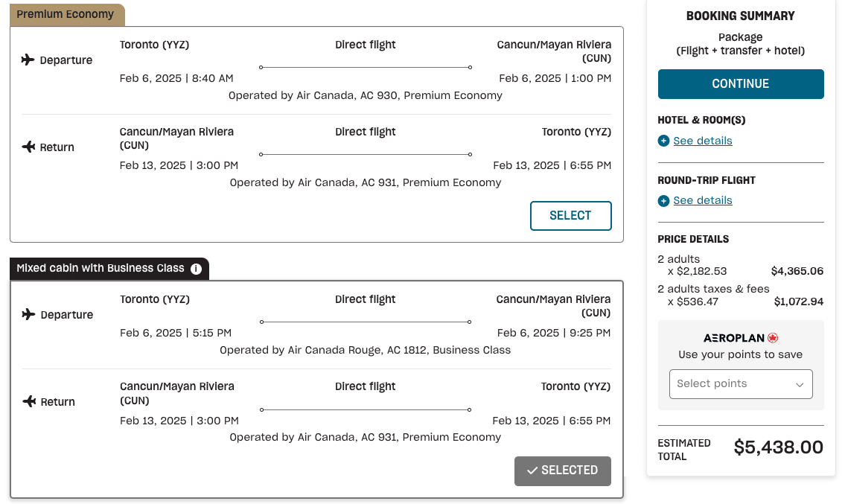
Task: Click the Select points dropdown chevron
Action: point(800,385)
